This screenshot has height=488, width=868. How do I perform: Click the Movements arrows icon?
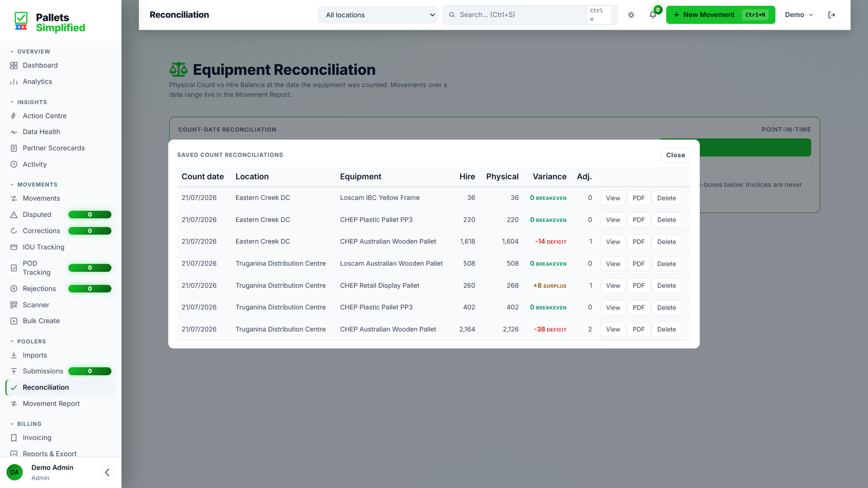[14, 198]
